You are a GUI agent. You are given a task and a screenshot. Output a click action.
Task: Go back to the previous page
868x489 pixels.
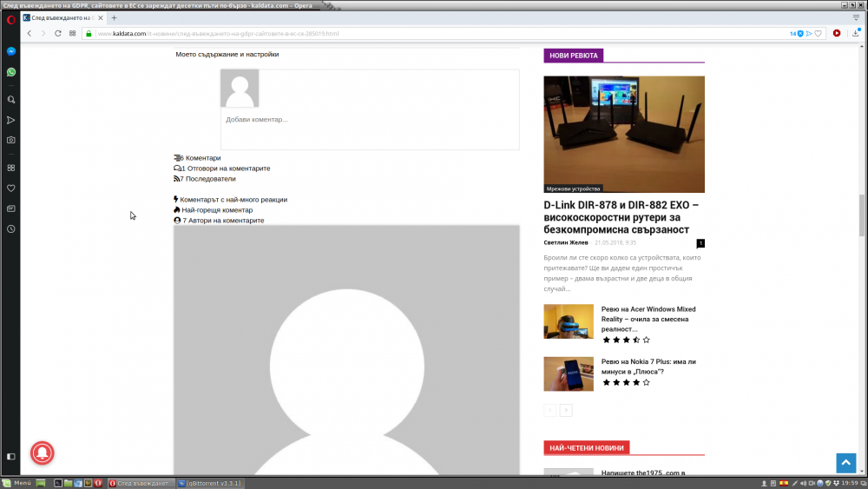pyautogui.click(x=30, y=33)
